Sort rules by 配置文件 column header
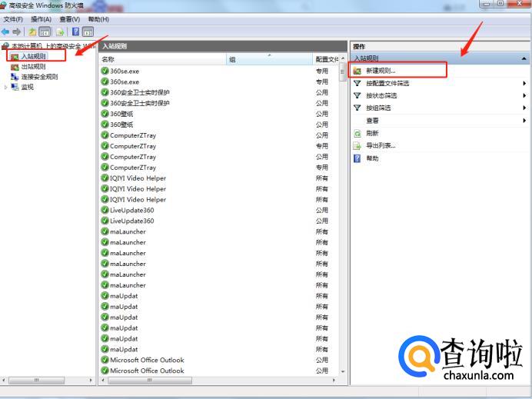532x399 pixels. [326, 59]
